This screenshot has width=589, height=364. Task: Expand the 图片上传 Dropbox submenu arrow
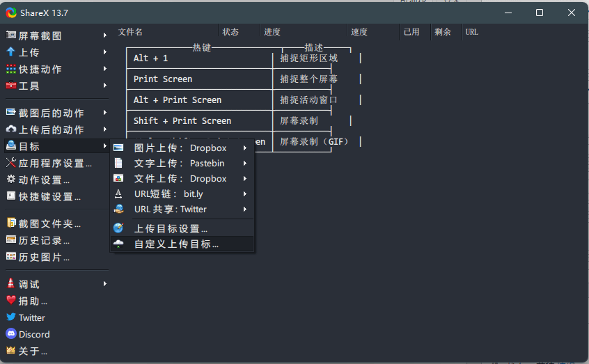[x=244, y=148]
